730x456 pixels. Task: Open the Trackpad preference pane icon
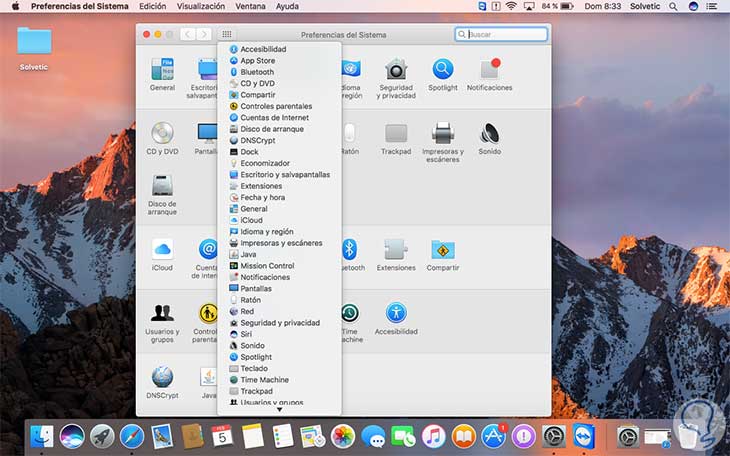coord(396,133)
